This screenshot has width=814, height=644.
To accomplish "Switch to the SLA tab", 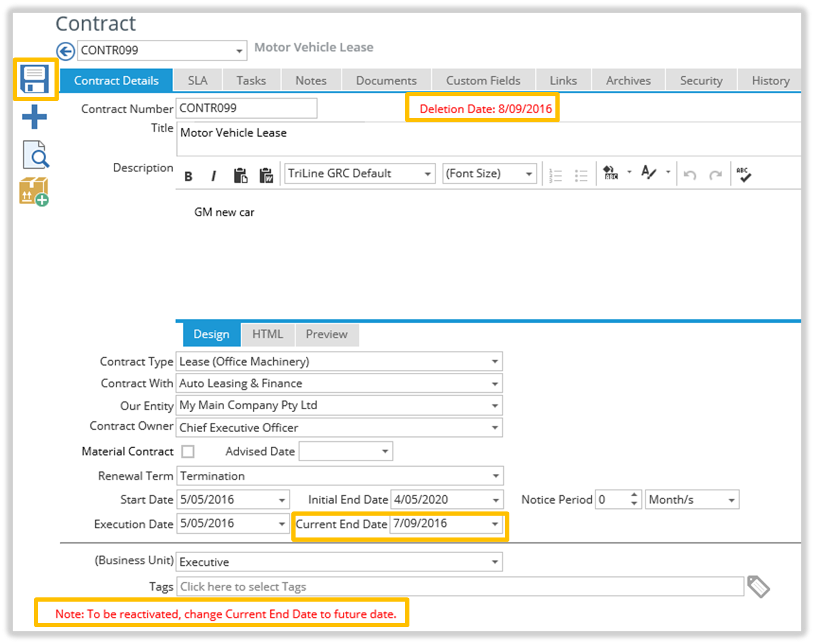I will coord(197,80).
